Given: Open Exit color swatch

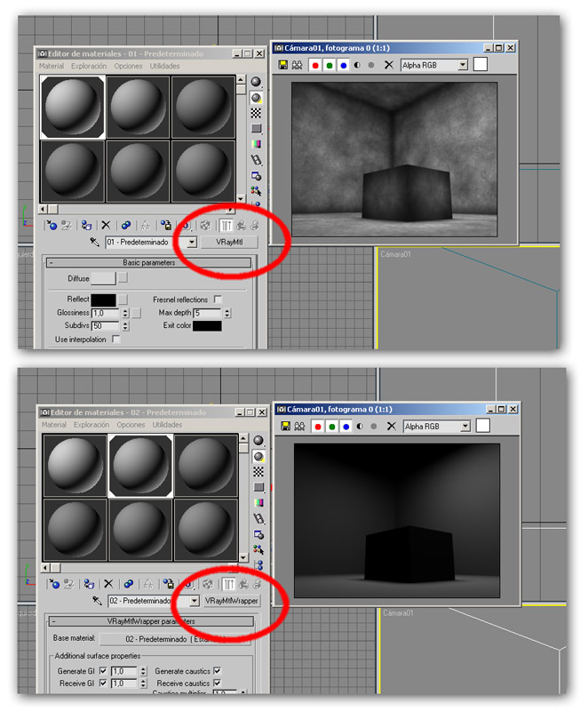Looking at the screenshot, I should pos(207,325).
